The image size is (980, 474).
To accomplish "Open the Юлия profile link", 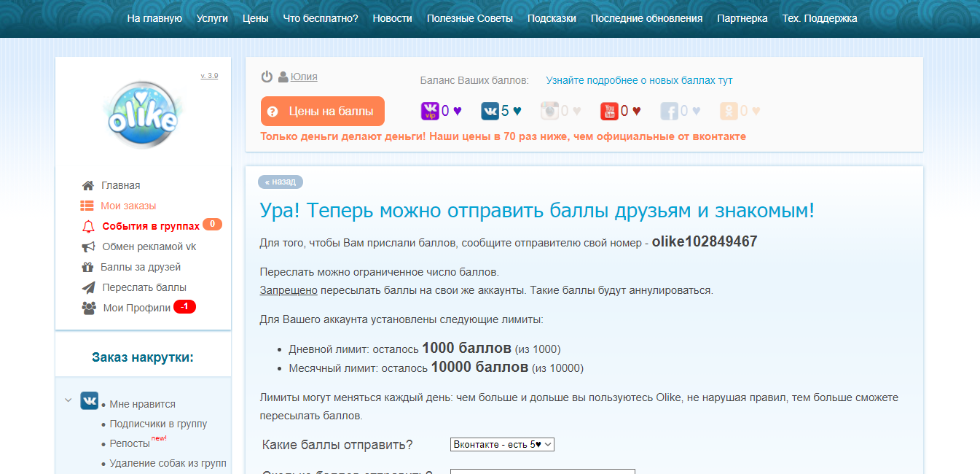I will tap(304, 77).
